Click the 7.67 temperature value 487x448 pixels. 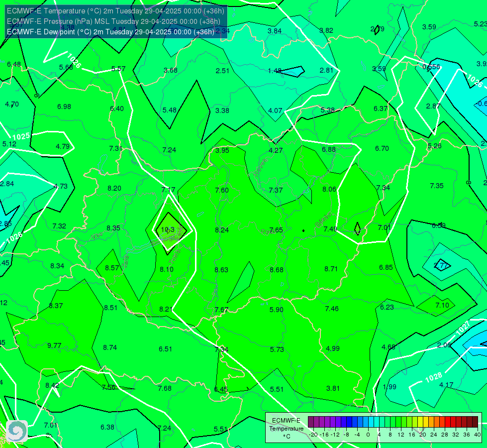click(x=221, y=310)
